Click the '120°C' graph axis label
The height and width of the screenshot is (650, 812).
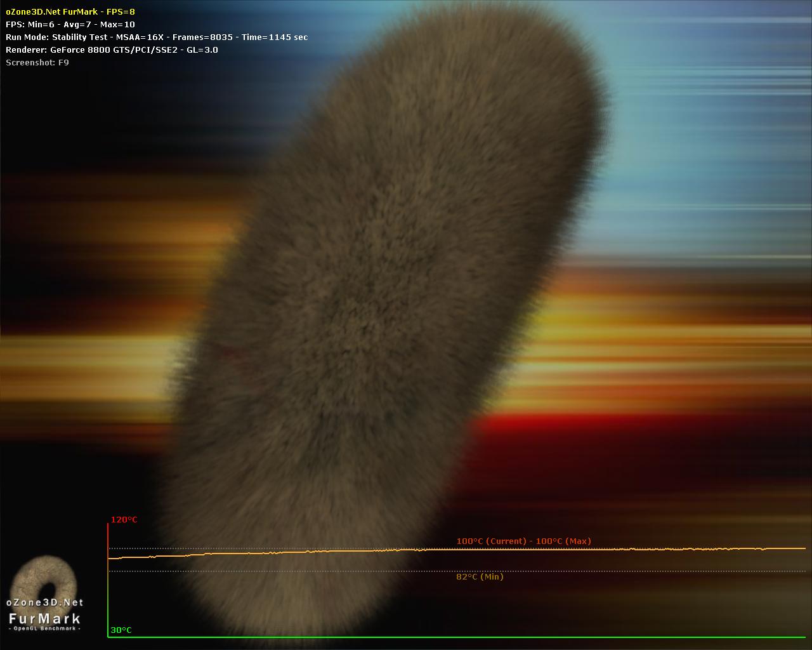[x=124, y=520]
